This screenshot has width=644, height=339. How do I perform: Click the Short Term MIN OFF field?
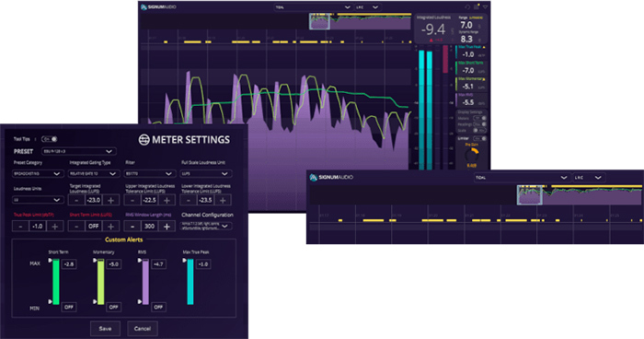point(69,307)
